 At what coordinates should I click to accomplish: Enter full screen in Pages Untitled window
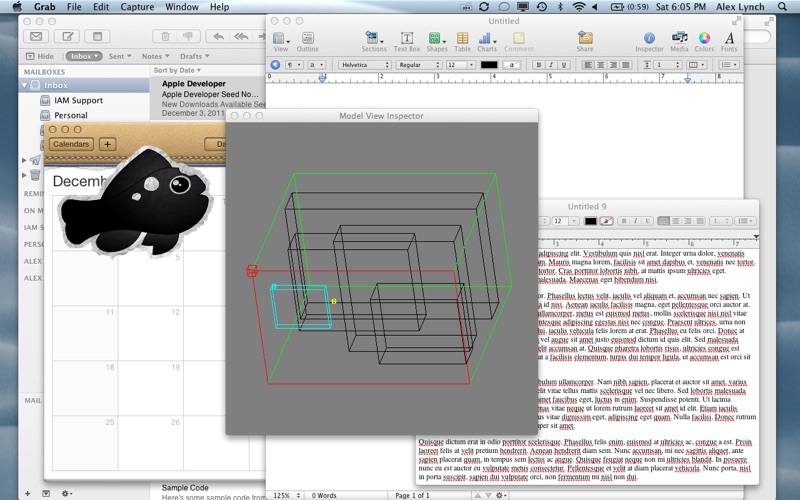(736, 21)
